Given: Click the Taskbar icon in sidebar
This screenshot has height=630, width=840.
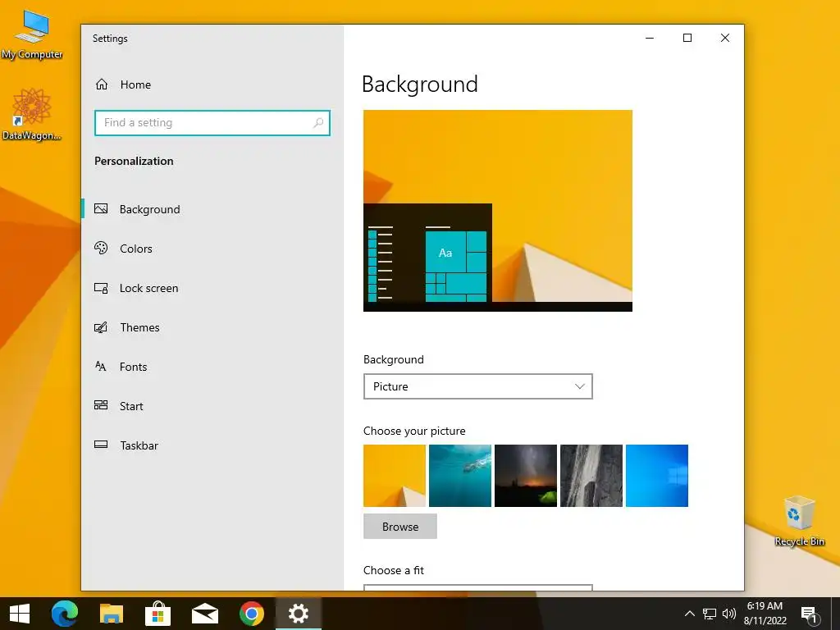Looking at the screenshot, I should pos(101,445).
